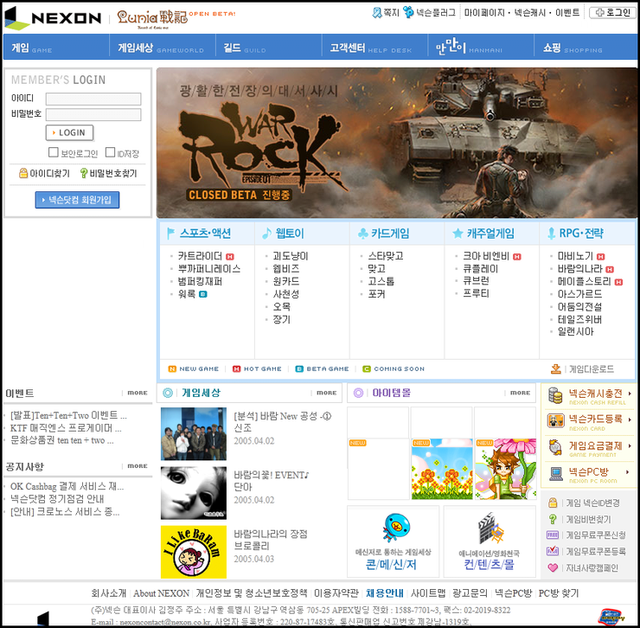Image resolution: width=640 pixels, height=628 pixels.
Task: Open 넥슨PC방 computer icon
Action: (x=555, y=471)
